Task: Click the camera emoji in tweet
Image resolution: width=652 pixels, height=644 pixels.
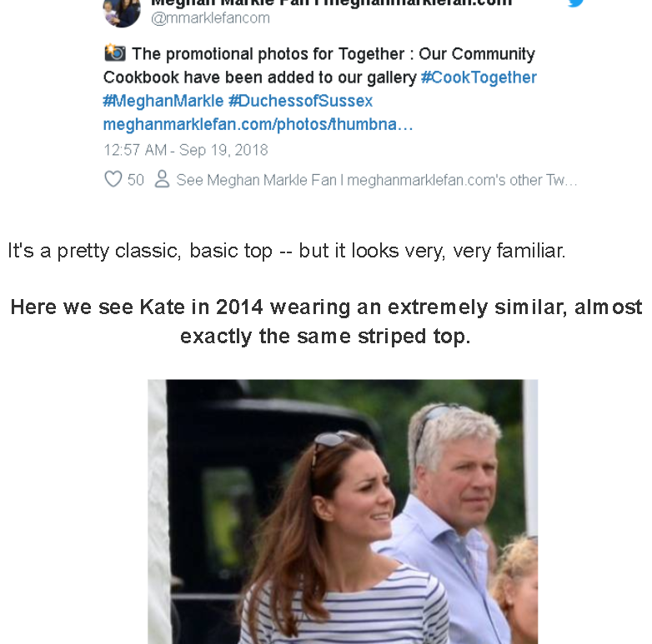Action: [x=114, y=52]
